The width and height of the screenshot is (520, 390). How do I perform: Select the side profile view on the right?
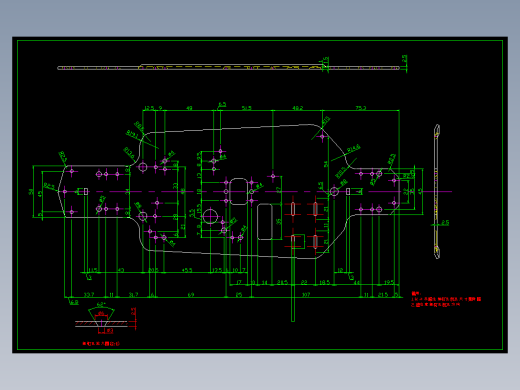click(437, 191)
